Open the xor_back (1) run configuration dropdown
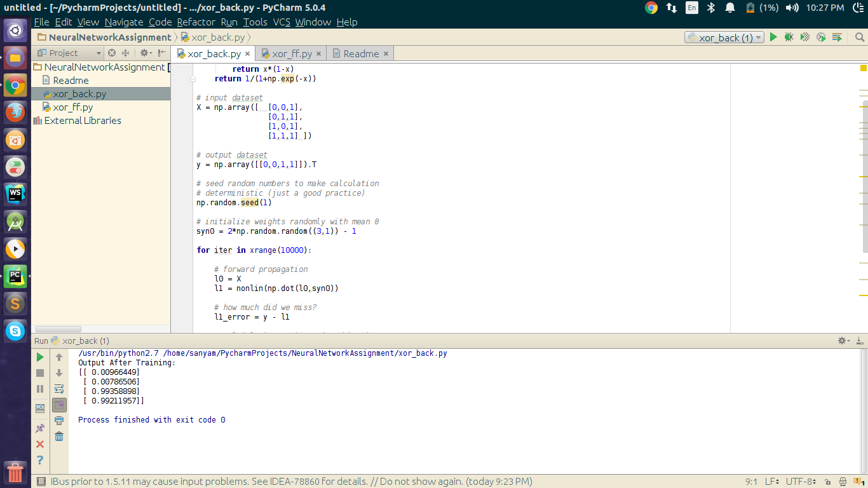This screenshot has width=868, height=488. 724,37
